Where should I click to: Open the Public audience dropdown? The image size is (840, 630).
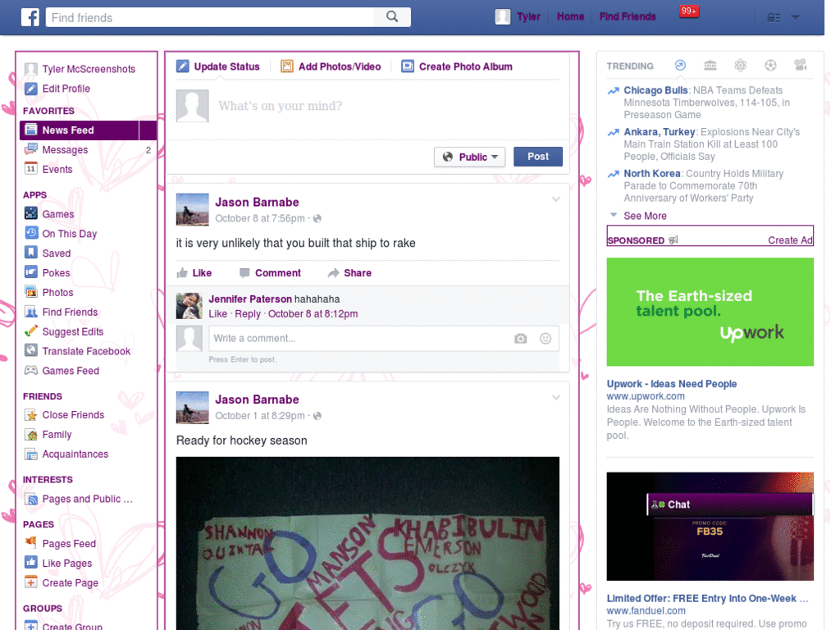pos(469,157)
